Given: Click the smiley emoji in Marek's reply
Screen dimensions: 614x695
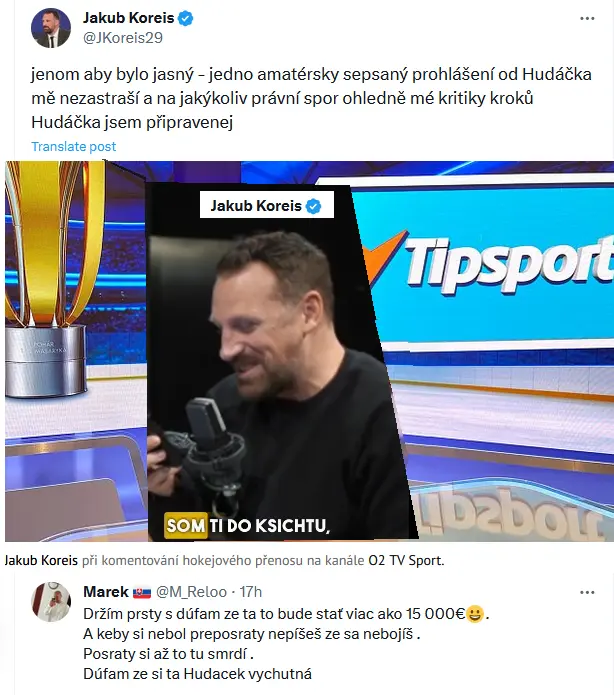Looking at the screenshot, I should pyautogui.click(x=475, y=614).
